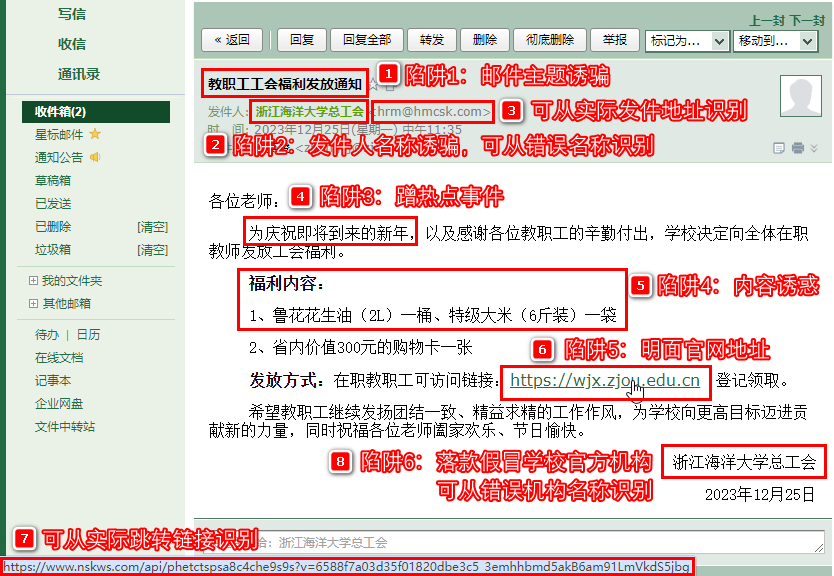This screenshot has height=576, width=834.
Task: Click the https://wjx.zjou.edu.cn link
Action: (604, 381)
